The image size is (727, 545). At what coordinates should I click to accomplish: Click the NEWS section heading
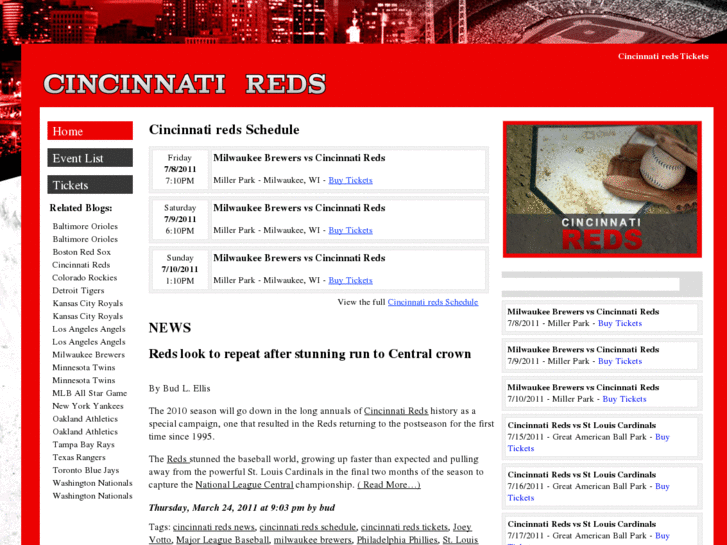(170, 328)
